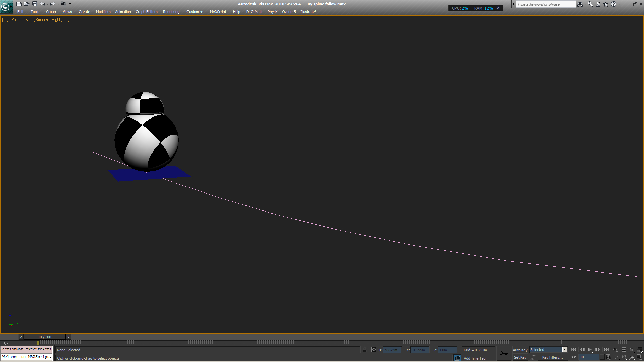Viewport: 644px width, 362px height.
Task: Click the Open File folder icon
Action: coord(26,4)
